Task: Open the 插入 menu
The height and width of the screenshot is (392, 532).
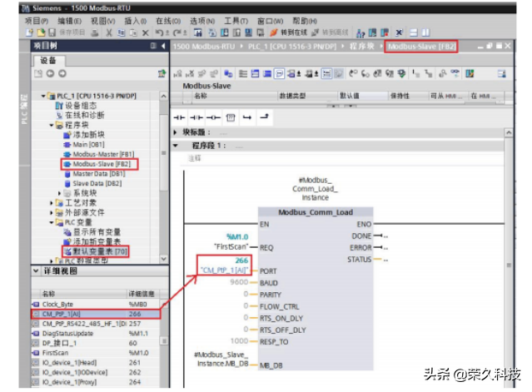Action: (x=136, y=21)
